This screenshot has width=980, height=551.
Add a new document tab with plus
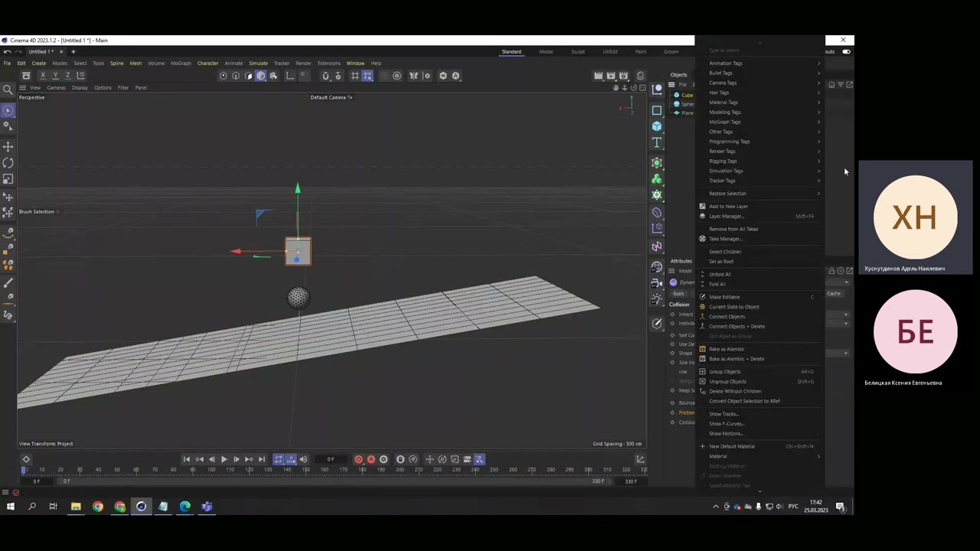(73, 51)
